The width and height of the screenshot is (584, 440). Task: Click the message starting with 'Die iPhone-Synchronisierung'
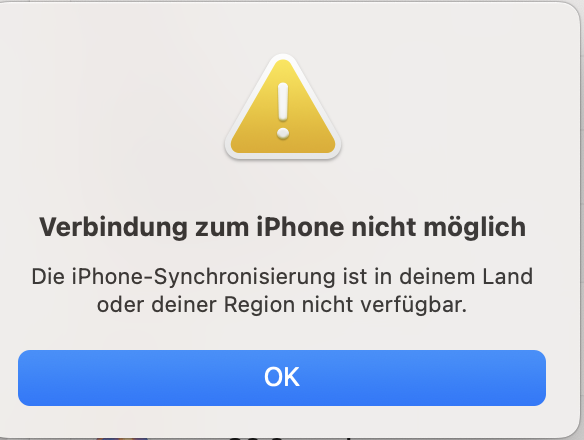tap(282, 290)
